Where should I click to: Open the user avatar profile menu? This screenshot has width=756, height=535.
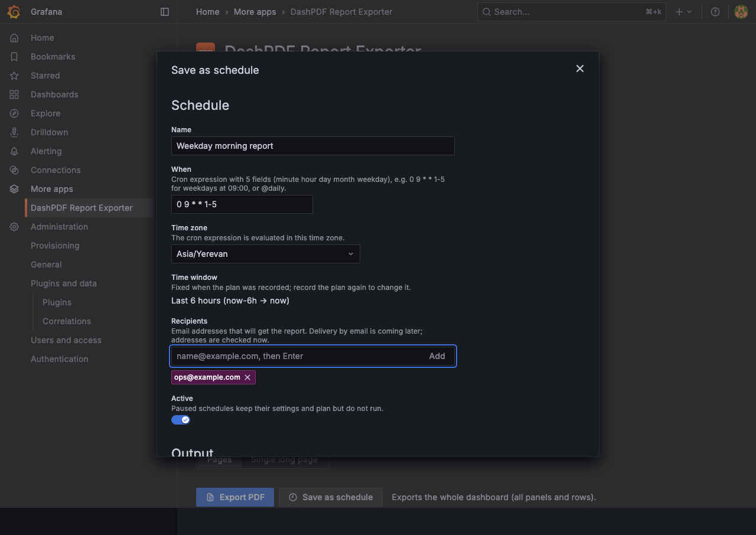(x=741, y=12)
